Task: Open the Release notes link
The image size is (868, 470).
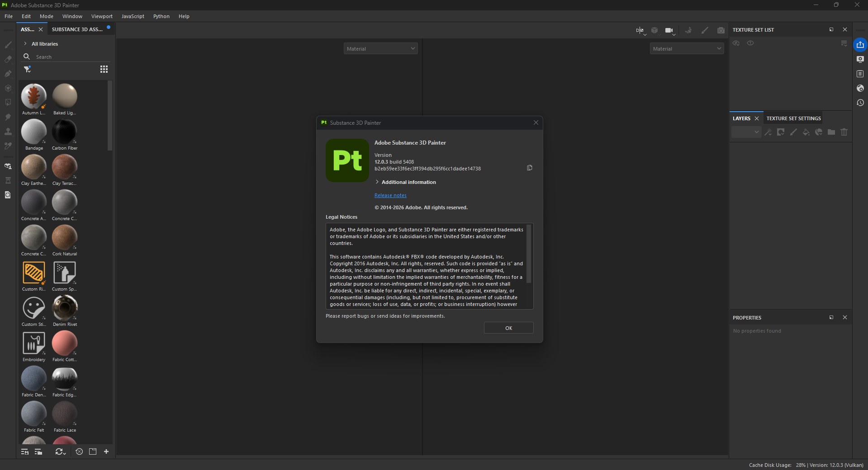Action: click(x=390, y=195)
